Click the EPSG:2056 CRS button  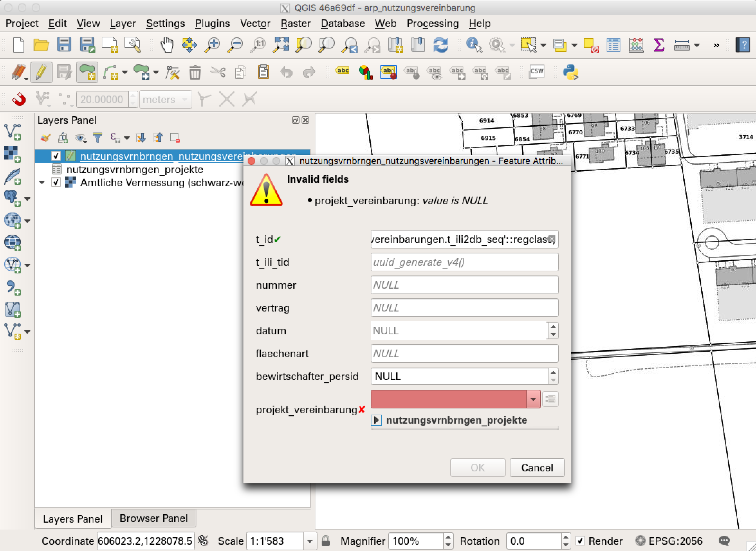669,541
